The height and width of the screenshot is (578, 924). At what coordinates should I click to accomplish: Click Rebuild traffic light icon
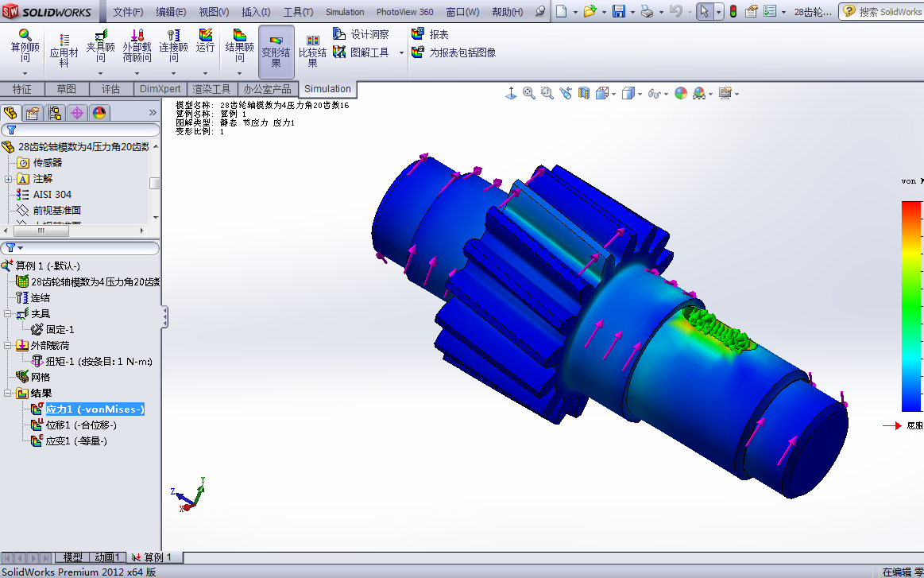pos(733,11)
